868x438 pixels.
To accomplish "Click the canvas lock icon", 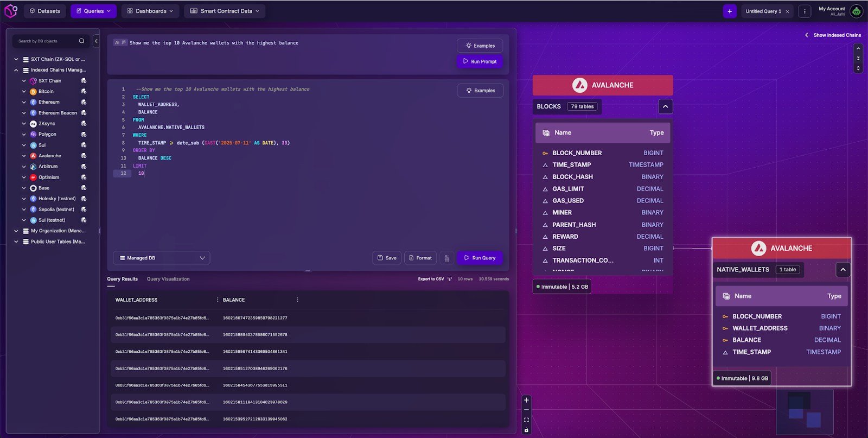I will (x=526, y=430).
